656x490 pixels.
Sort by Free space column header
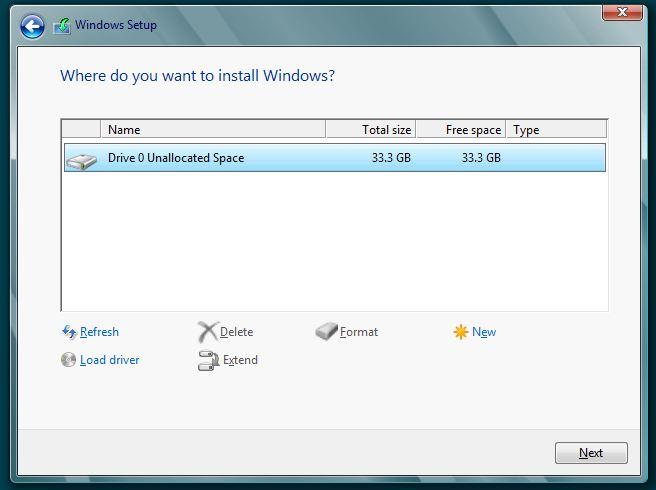pyautogui.click(x=460, y=130)
